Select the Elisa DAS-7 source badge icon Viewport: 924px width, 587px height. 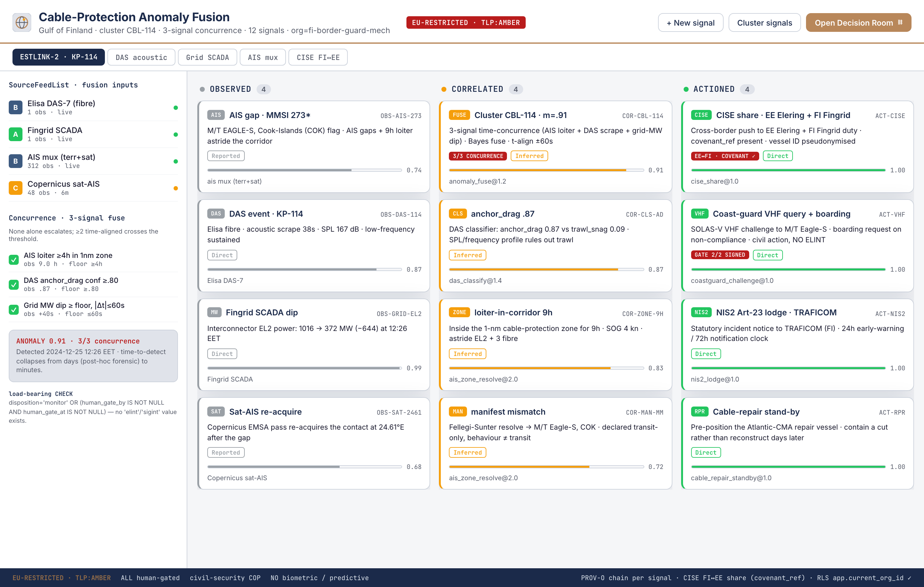tap(15, 107)
